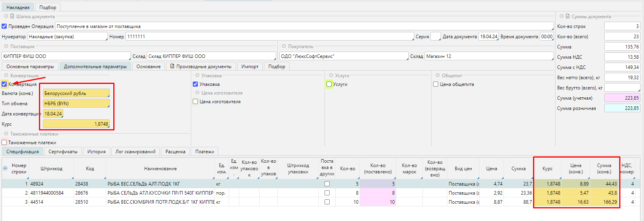This screenshot has height=221, width=644.
Task: Collapse the Конвертация group header
Action: 6,76
